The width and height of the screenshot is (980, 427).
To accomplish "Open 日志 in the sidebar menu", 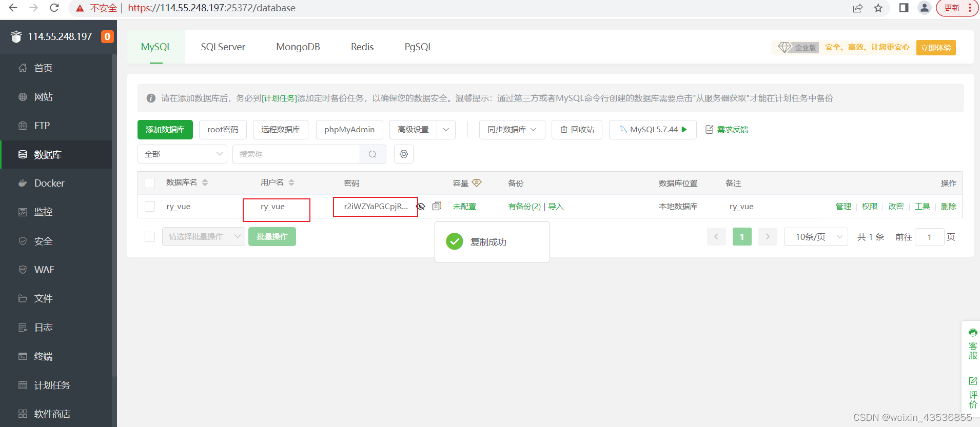I will coord(56,328).
